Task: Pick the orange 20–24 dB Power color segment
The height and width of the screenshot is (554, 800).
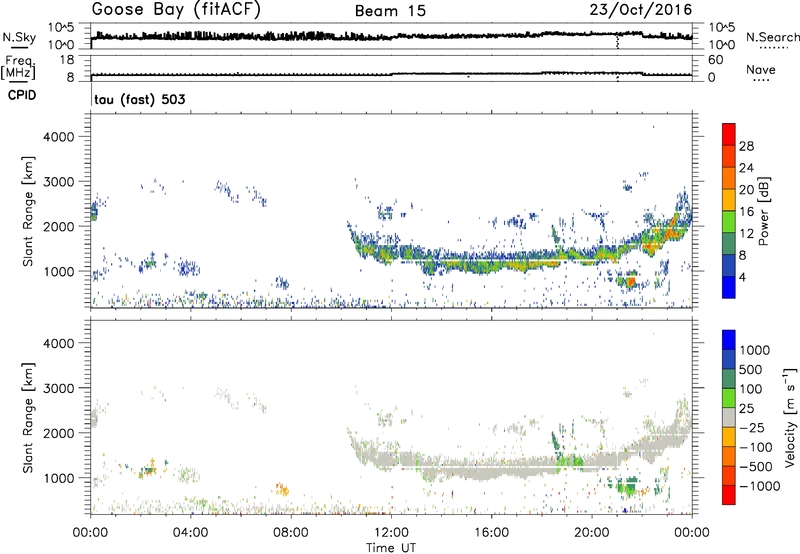Action: (729, 178)
